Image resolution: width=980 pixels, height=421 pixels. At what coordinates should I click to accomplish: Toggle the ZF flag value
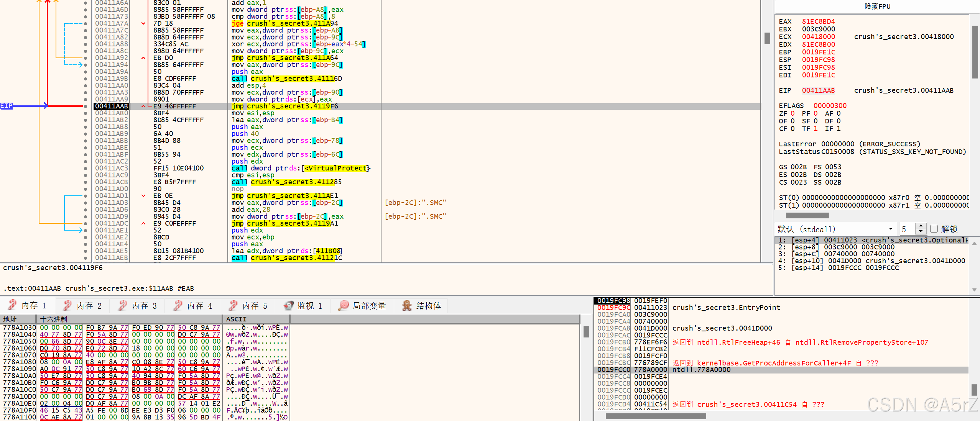[x=793, y=113]
